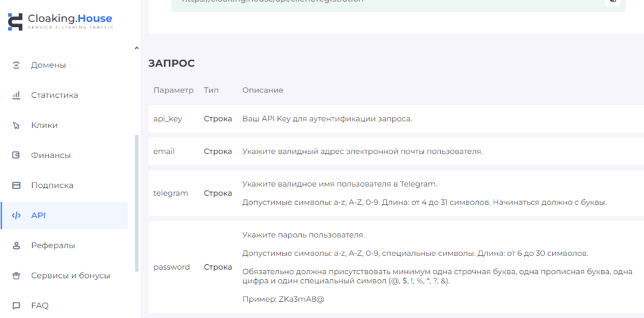Click the Сервисы и бонусы gift icon

[x=17, y=276]
